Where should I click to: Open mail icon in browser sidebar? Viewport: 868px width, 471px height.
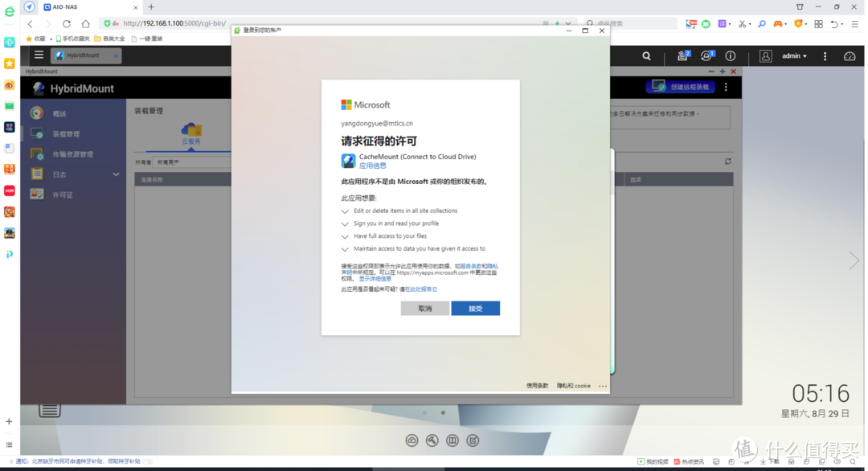click(x=10, y=106)
